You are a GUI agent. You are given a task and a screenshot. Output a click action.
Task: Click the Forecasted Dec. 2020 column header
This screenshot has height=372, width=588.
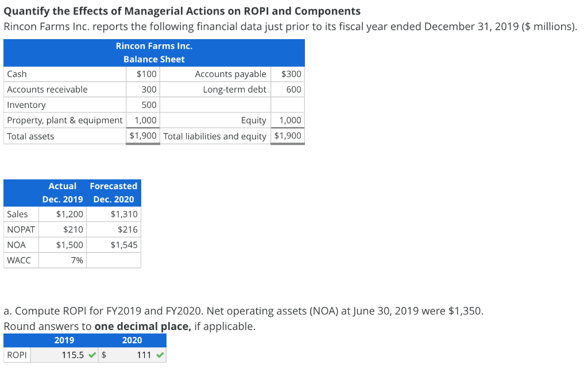tap(114, 193)
